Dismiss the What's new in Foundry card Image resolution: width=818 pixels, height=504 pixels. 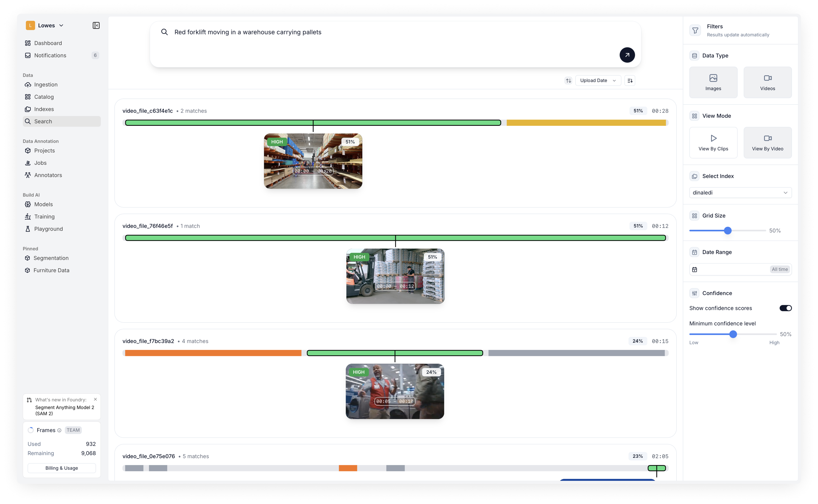click(x=95, y=399)
